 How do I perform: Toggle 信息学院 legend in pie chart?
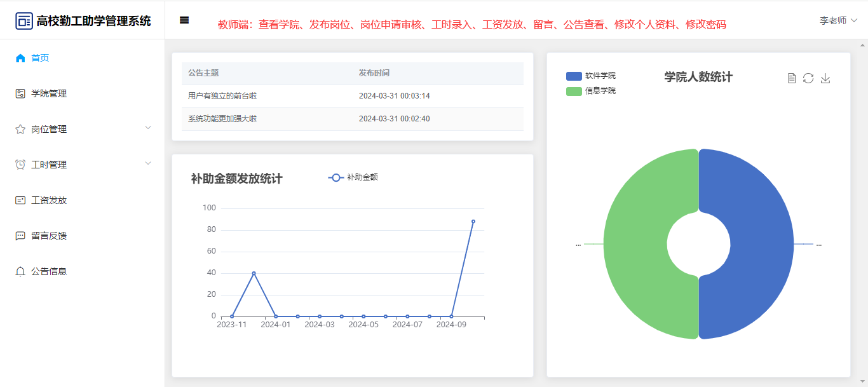590,91
